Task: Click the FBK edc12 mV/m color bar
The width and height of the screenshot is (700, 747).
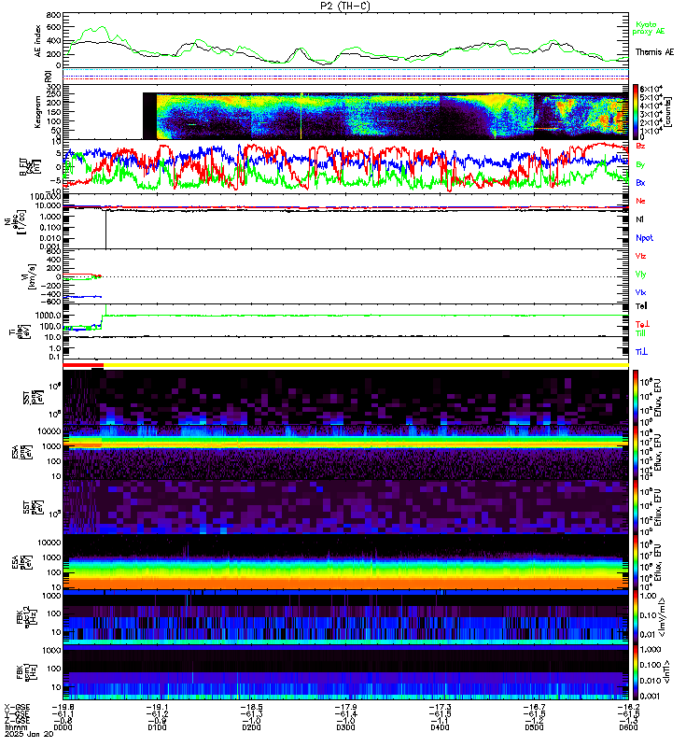Action: point(636,617)
